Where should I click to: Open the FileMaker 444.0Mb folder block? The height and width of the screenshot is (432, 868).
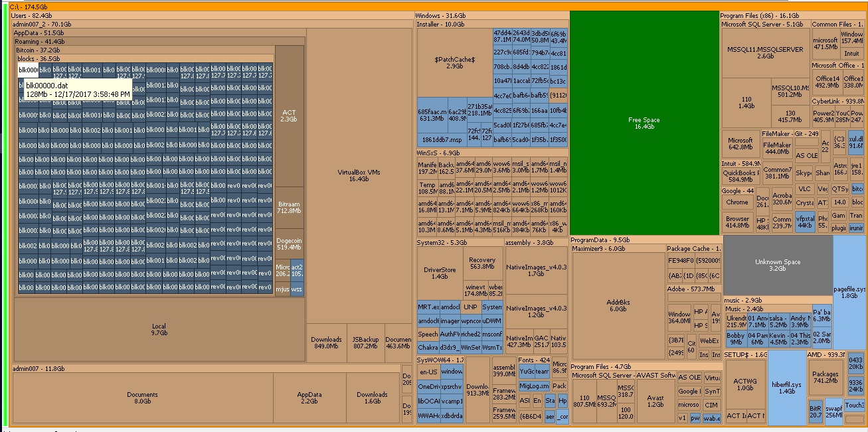777,148
